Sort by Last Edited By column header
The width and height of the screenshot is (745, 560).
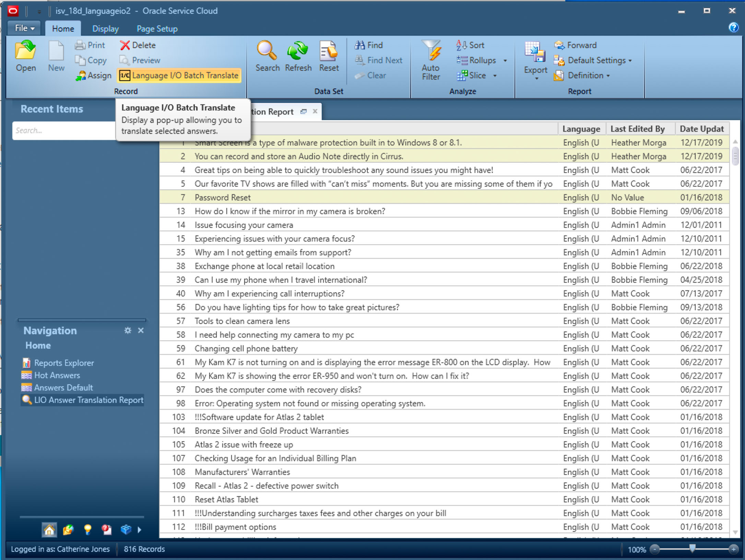point(640,129)
